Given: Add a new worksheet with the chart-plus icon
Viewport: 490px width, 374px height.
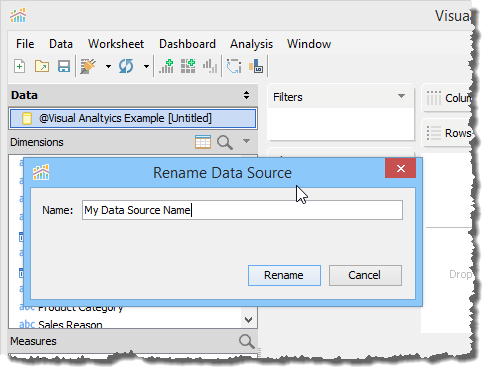Looking at the screenshot, I should click(x=166, y=66).
